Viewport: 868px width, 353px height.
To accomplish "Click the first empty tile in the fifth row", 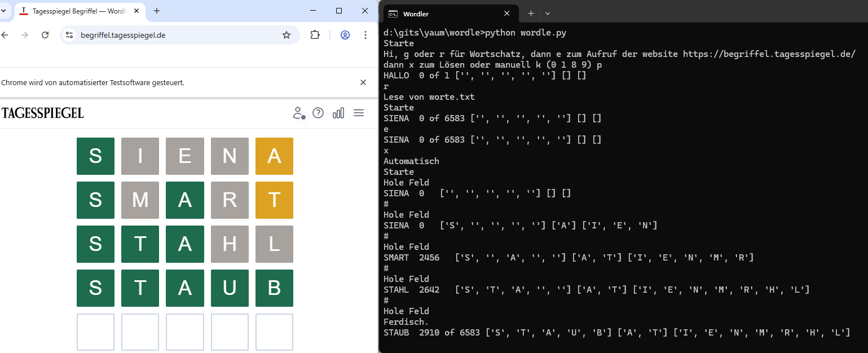I will point(95,332).
